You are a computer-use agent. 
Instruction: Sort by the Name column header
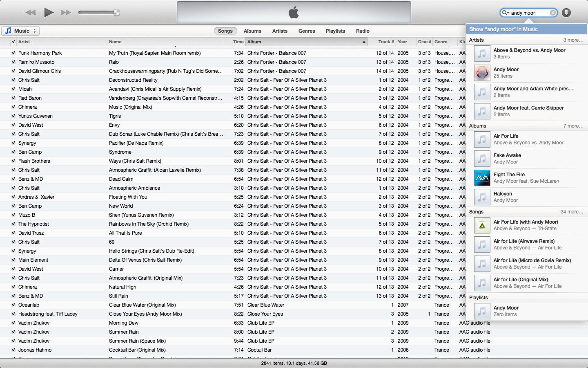click(166, 42)
